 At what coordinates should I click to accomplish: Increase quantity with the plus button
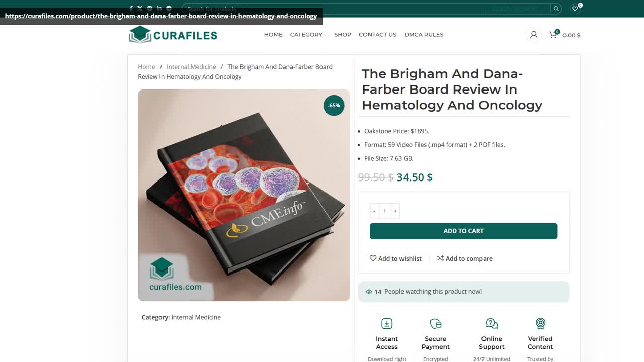(x=395, y=211)
